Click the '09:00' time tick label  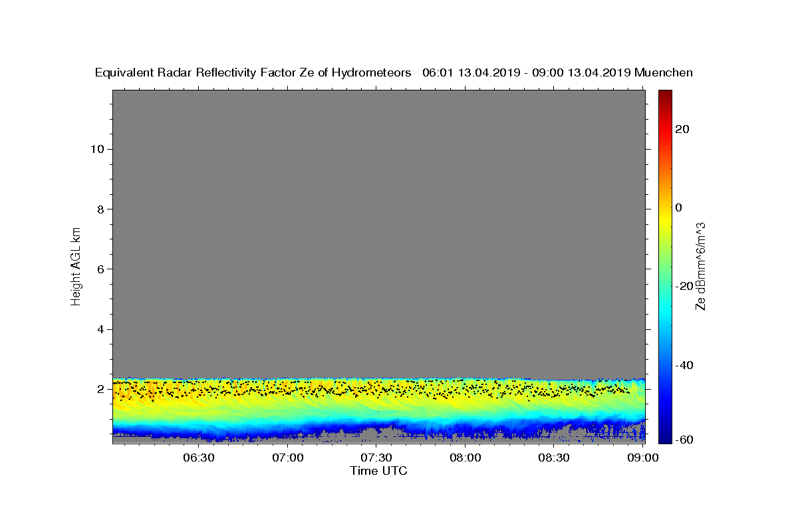coord(642,458)
